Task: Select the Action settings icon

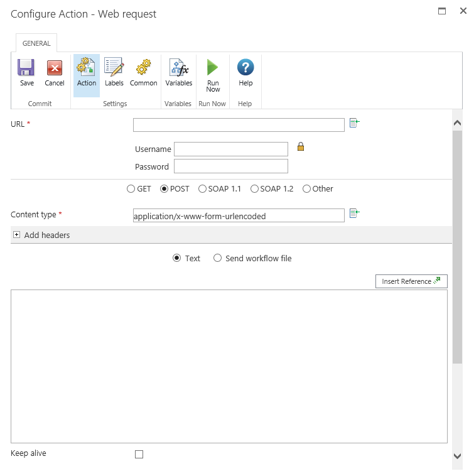Action: [86, 68]
